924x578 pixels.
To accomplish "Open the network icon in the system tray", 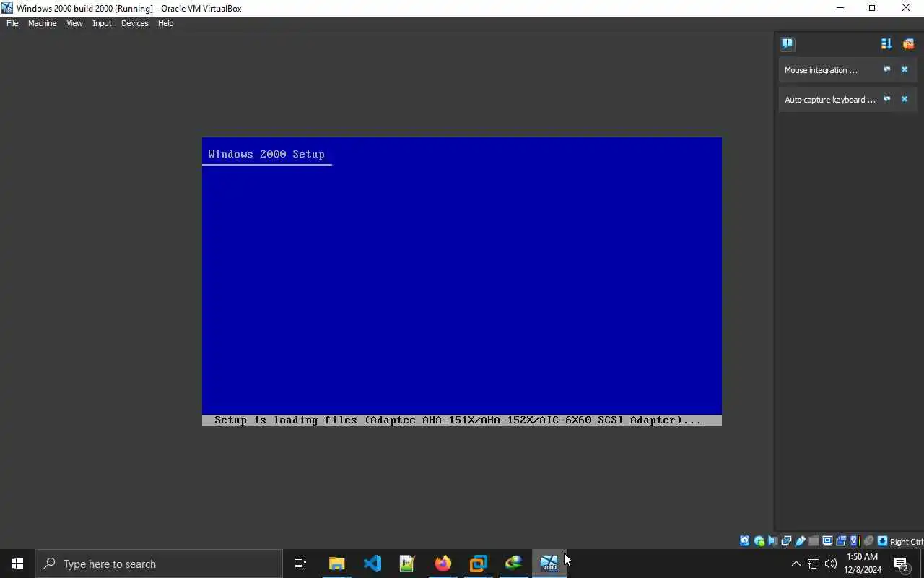I will pos(814,564).
